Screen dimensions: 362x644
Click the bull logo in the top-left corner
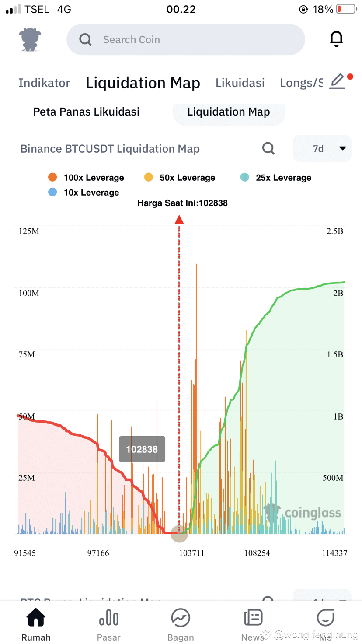(29, 39)
